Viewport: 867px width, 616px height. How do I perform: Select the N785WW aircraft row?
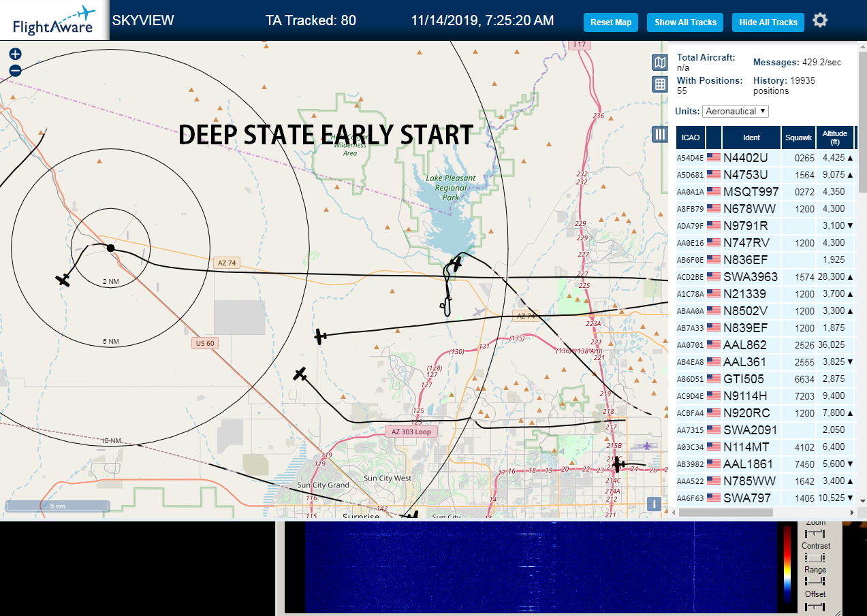(x=766, y=481)
